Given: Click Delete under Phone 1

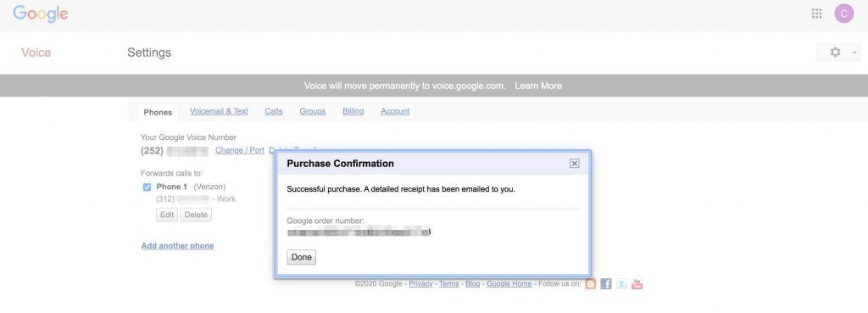Looking at the screenshot, I should point(196,215).
